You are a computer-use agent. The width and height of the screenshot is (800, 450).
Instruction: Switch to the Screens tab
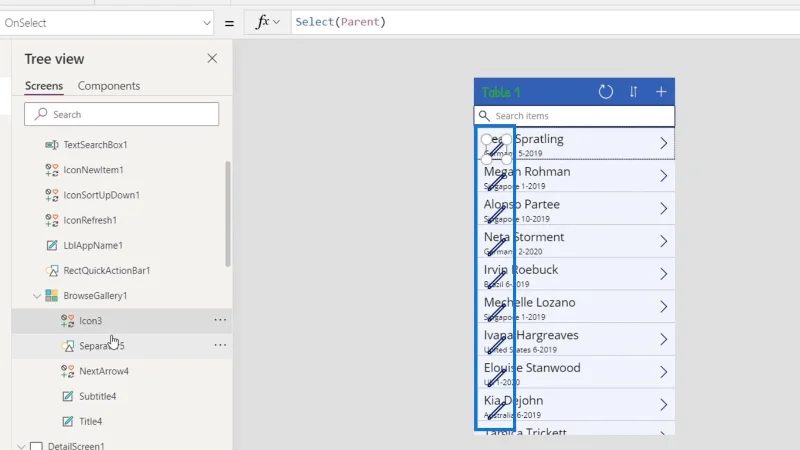[x=44, y=86]
